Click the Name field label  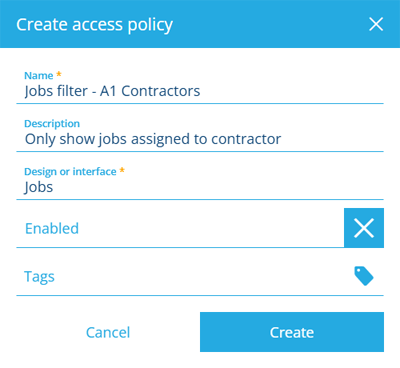point(39,76)
